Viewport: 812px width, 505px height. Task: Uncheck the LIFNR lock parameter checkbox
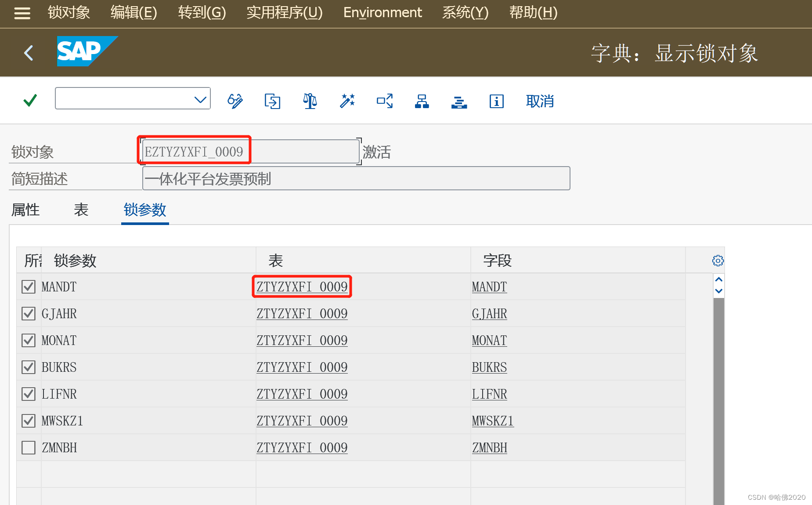[x=28, y=394]
